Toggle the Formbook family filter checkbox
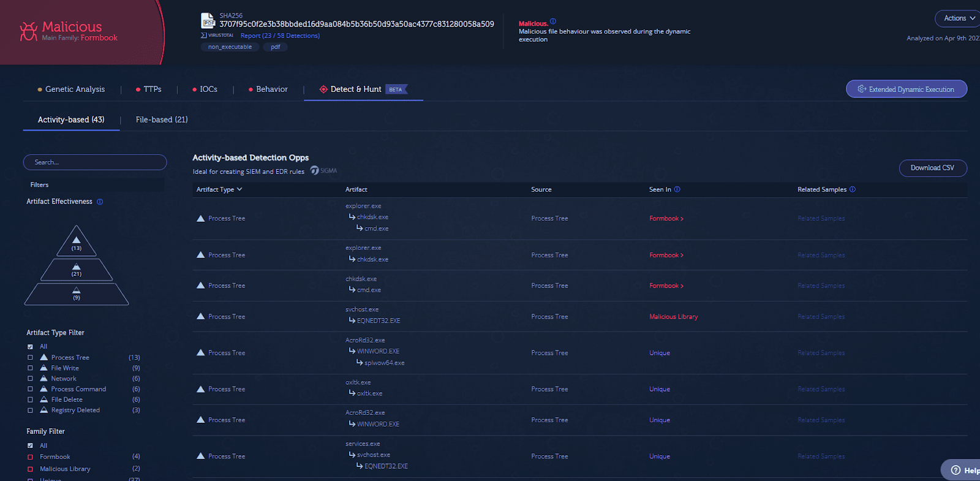Viewport: 980px width, 481px height. click(30, 457)
